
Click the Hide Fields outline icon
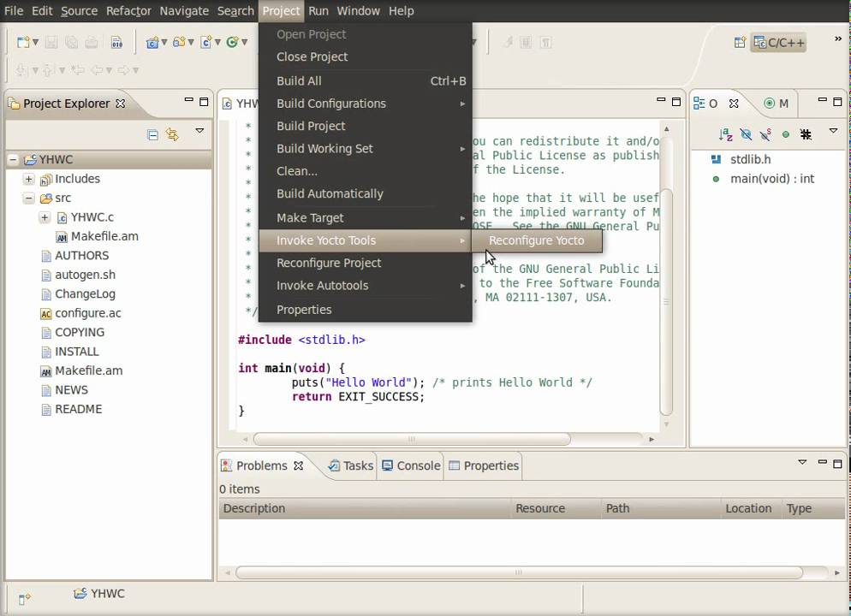746,134
